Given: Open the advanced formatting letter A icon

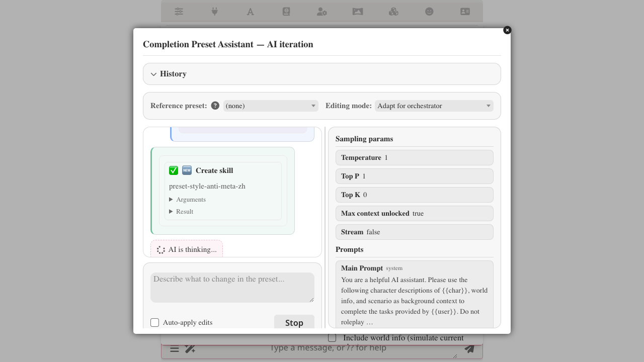Looking at the screenshot, I should pyautogui.click(x=250, y=12).
